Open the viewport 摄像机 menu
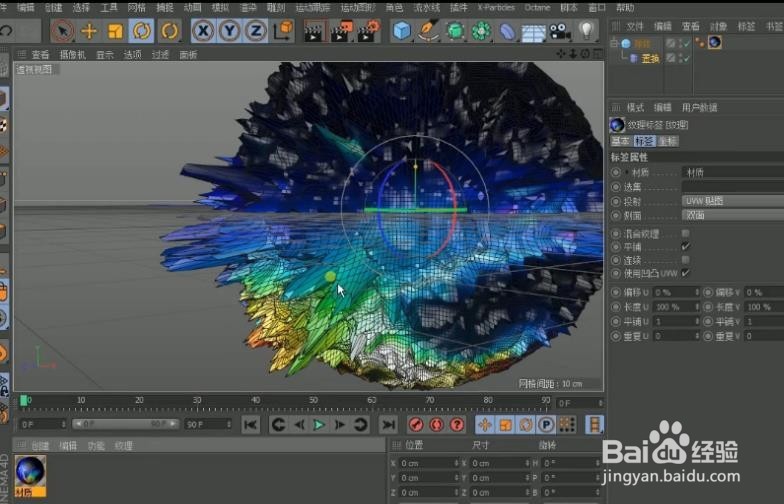Viewport: 784px width, 504px height. (x=73, y=54)
